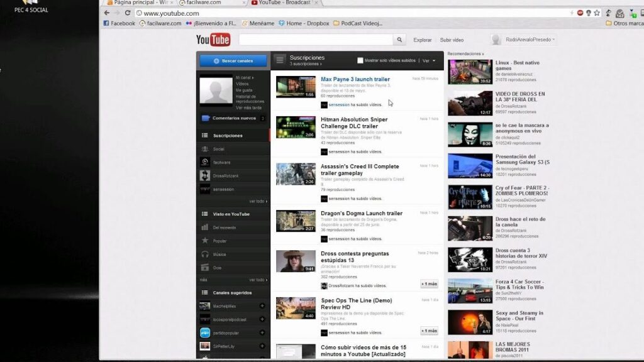
Task: Click the Home - Dropbox bookmark
Action: coord(304,23)
